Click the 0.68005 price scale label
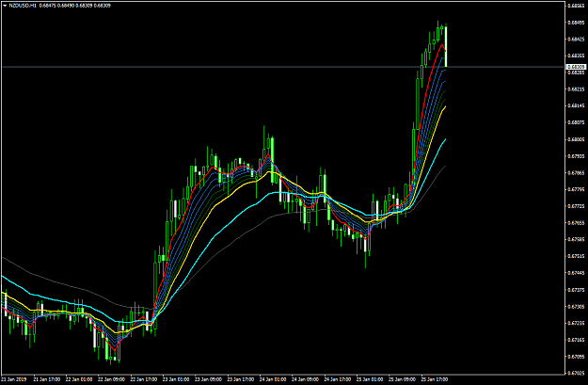Viewport: 588px width, 385px height. 577,139
